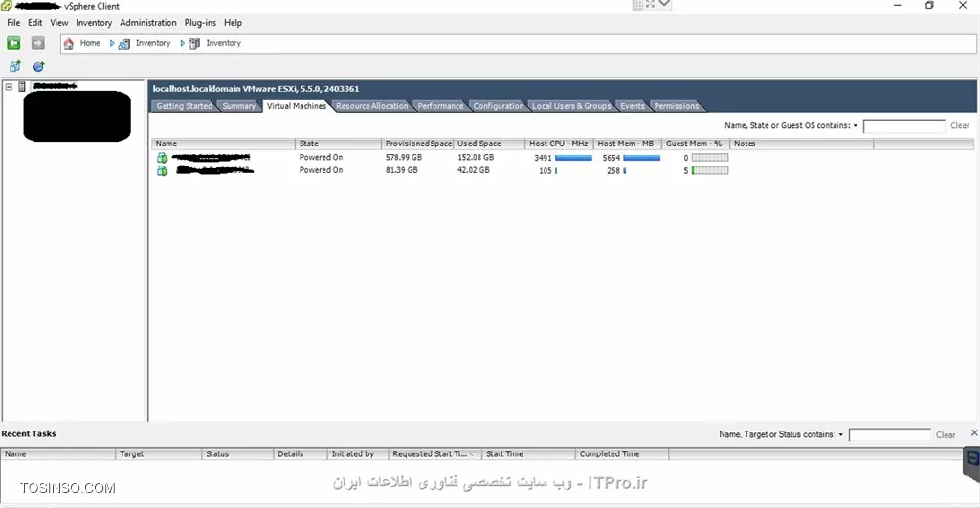
Task: Click the Host Mem bar showing 5654
Action: coord(642,158)
